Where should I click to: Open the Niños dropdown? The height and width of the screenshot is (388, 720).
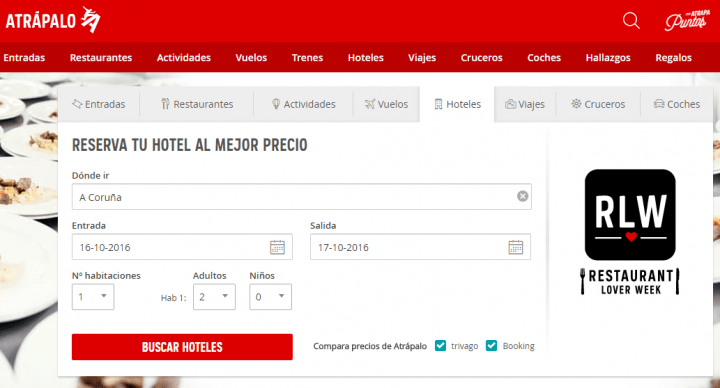(270, 297)
